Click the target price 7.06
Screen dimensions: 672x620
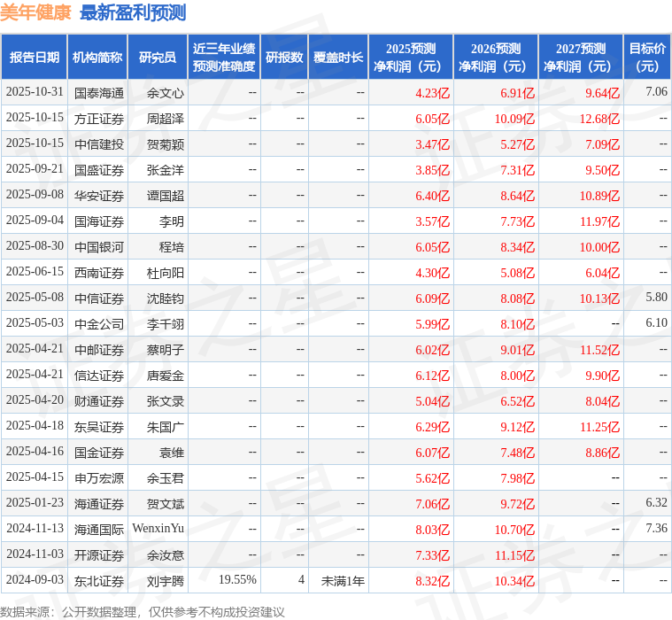coord(656,92)
